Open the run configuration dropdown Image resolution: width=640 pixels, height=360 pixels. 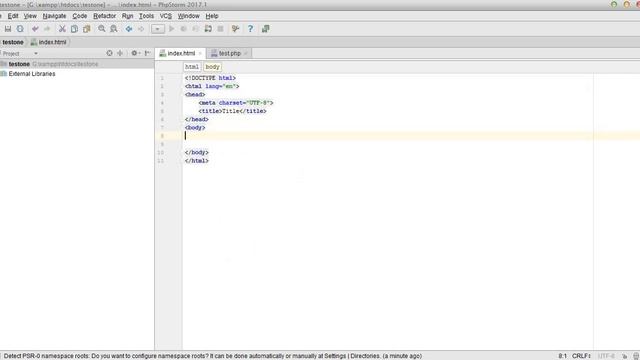pos(158,29)
